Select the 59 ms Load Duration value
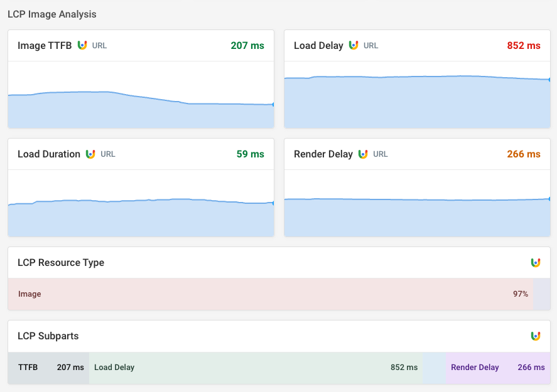557x392 pixels. (250, 154)
